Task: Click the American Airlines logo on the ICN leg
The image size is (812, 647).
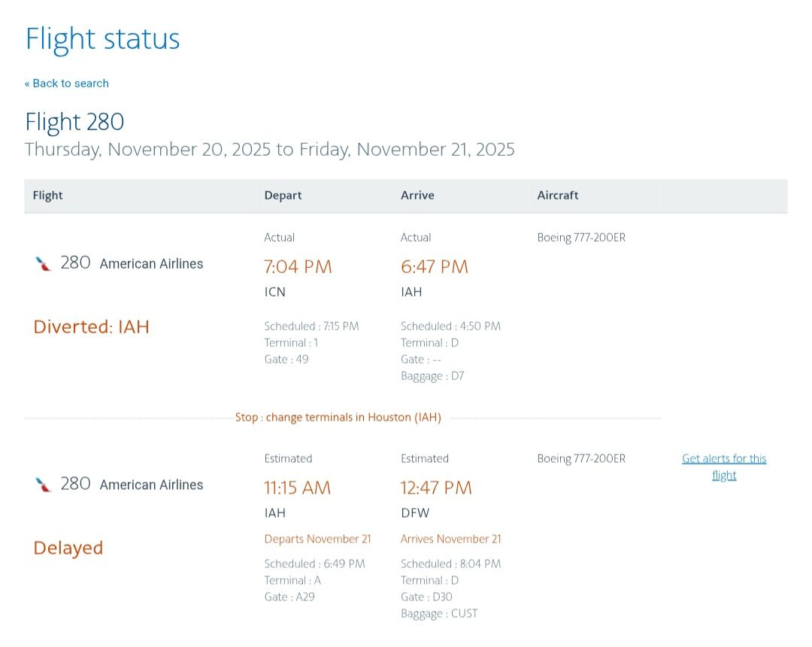Action: pos(44,263)
